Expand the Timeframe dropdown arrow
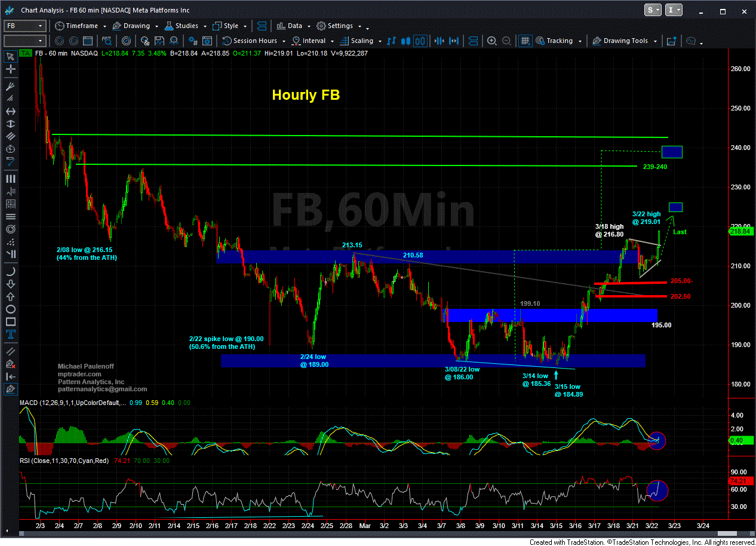 [x=104, y=26]
